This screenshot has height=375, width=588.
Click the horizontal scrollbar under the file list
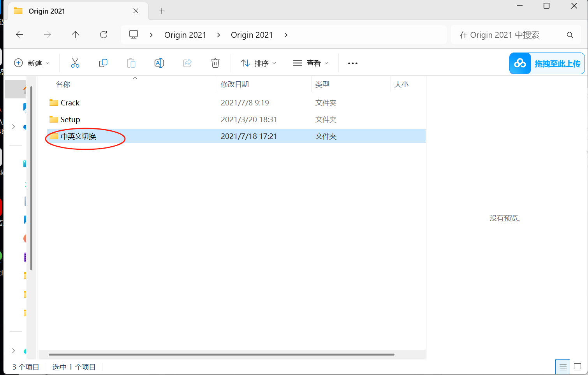[221, 354]
